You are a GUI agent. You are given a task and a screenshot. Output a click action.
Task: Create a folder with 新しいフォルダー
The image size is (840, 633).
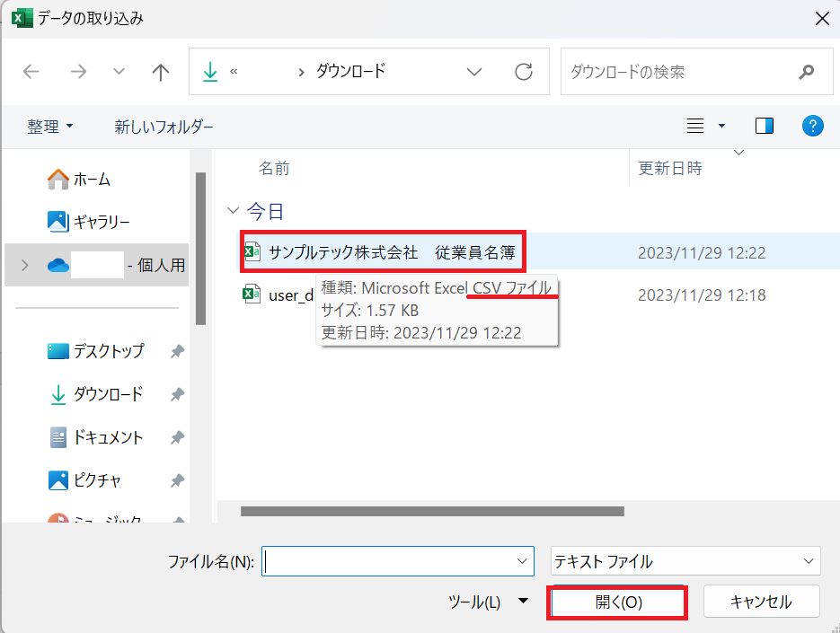tap(164, 127)
